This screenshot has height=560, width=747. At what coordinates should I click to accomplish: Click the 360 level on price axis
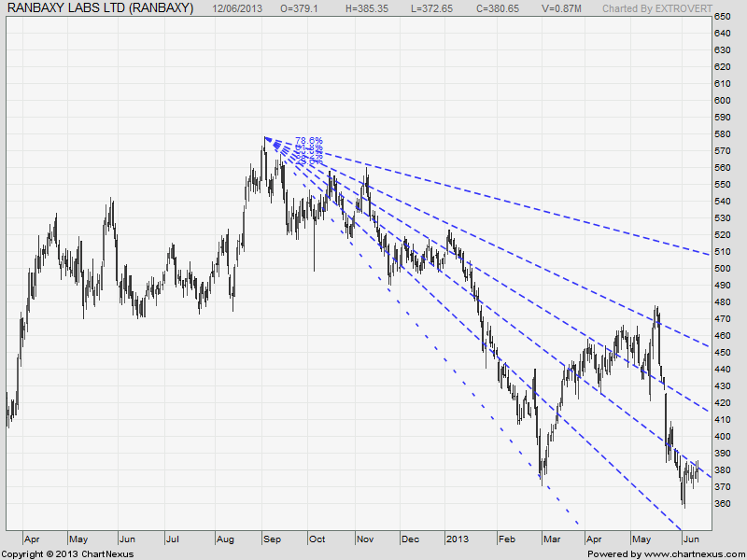723,504
